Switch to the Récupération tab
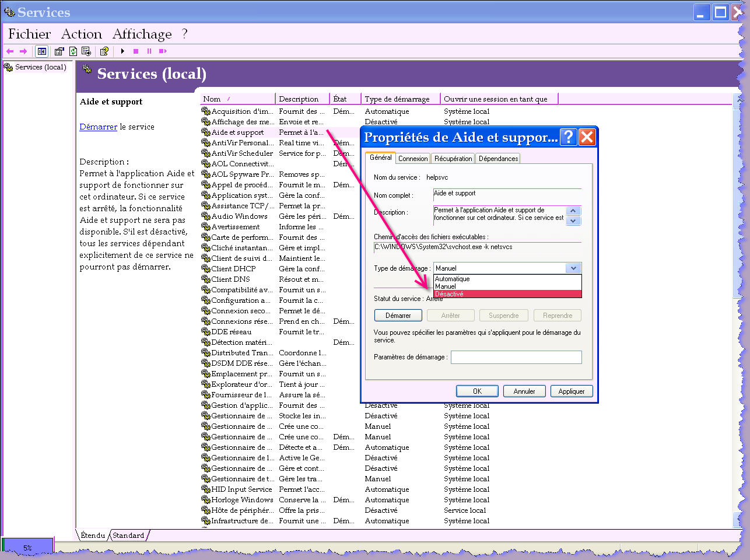 453,159
